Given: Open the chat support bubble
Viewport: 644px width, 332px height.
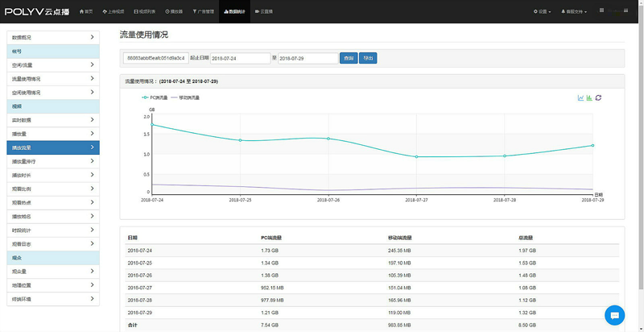Looking at the screenshot, I should pyautogui.click(x=615, y=315).
